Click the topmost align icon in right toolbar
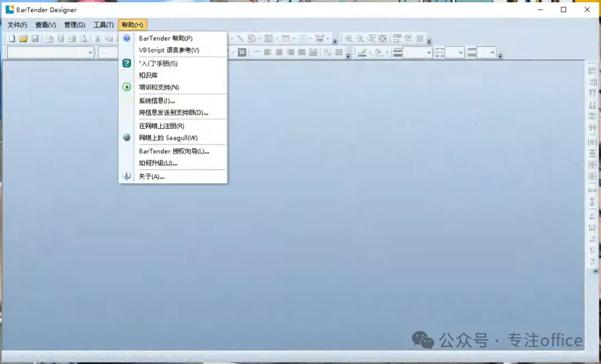Image resolution: width=601 pixels, height=364 pixels. pyautogui.click(x=592, y=71)
